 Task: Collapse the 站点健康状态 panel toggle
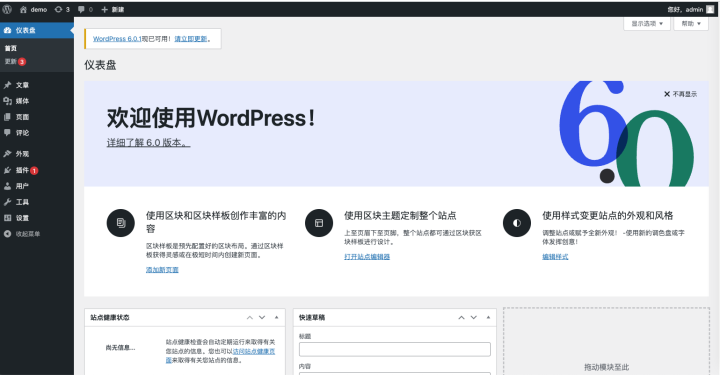pos(276,318)
